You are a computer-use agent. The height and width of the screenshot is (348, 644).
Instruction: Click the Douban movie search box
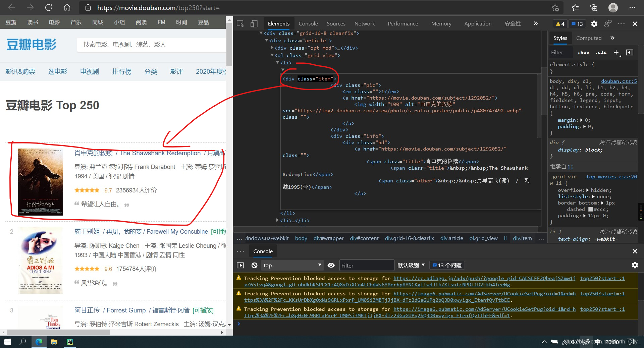coord(151,45)
